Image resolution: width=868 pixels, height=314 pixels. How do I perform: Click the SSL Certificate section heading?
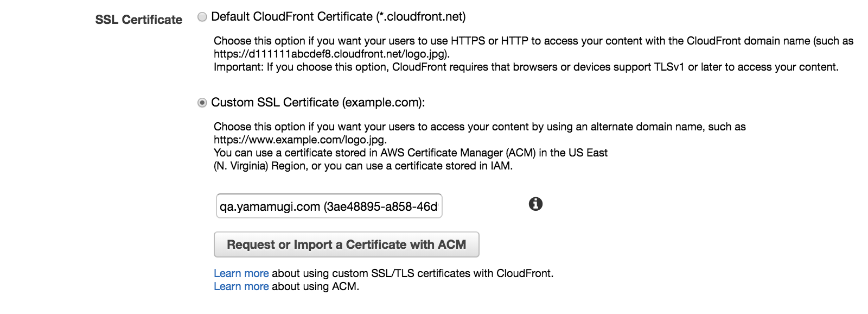pos(139,20)
